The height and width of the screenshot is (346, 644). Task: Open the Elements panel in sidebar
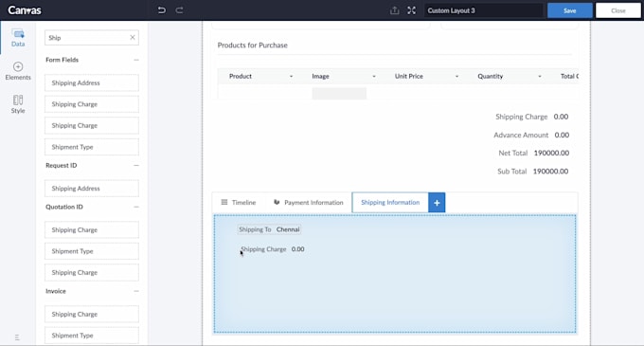pos(18,71)
